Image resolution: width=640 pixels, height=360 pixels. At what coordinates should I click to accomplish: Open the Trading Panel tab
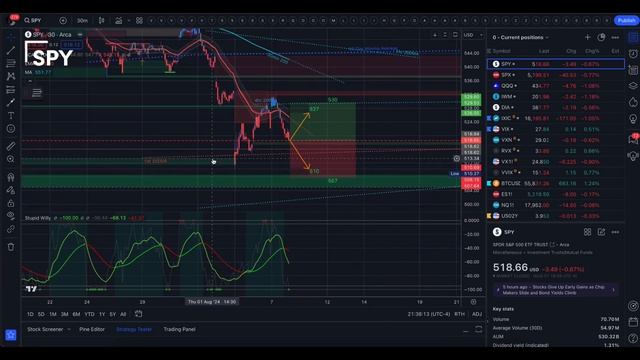[180, 329]
